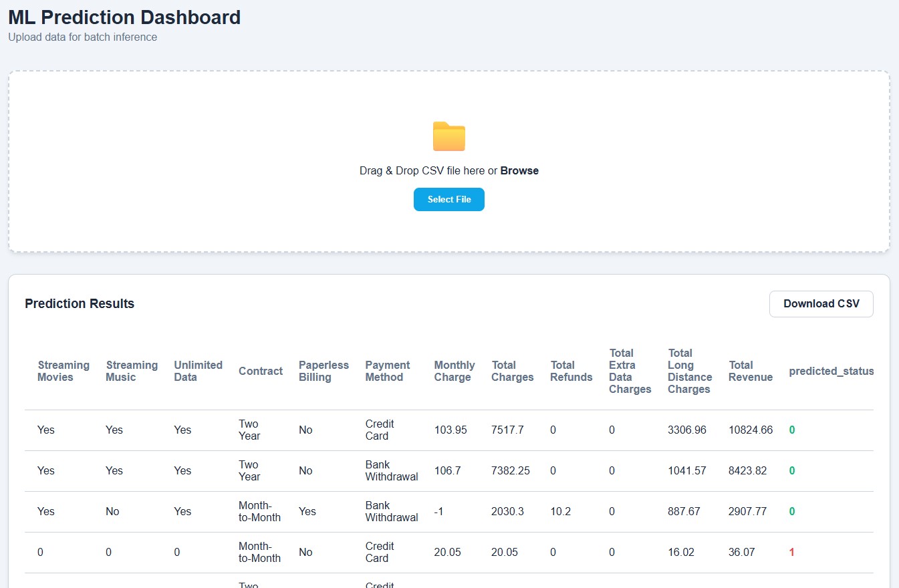The height and width of the screenshot is (588, 899).
Task: Click the red predicted status value 1
Action: (x=792, y=552)
